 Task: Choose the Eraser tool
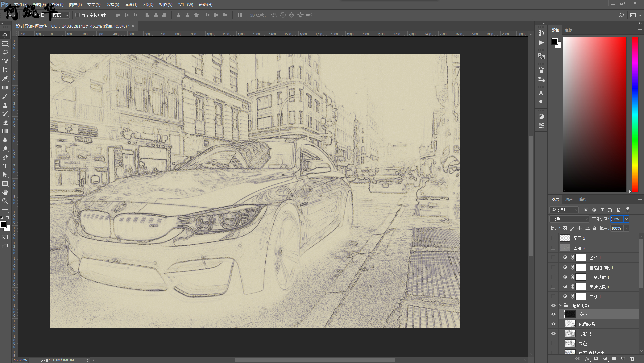point(5,122)
